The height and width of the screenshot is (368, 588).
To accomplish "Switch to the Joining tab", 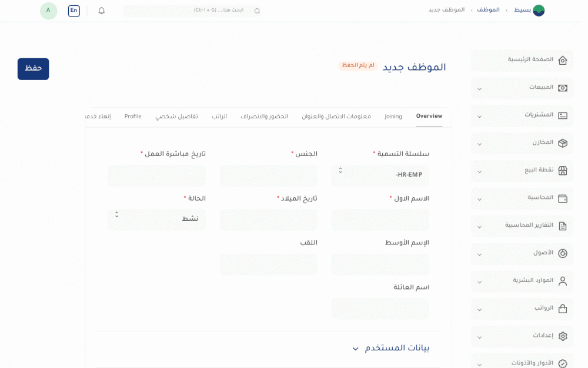I will [x=393, y=117].
